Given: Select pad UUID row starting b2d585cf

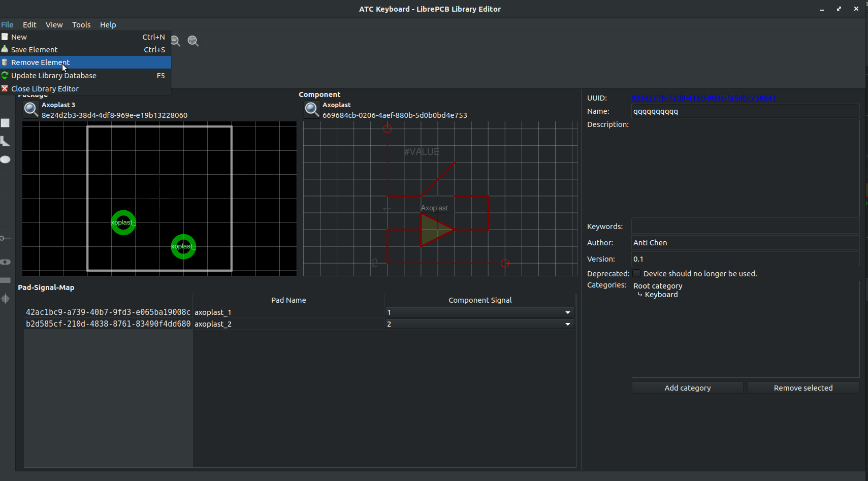Looking at the screenshot, I should [x=108, y=324].
